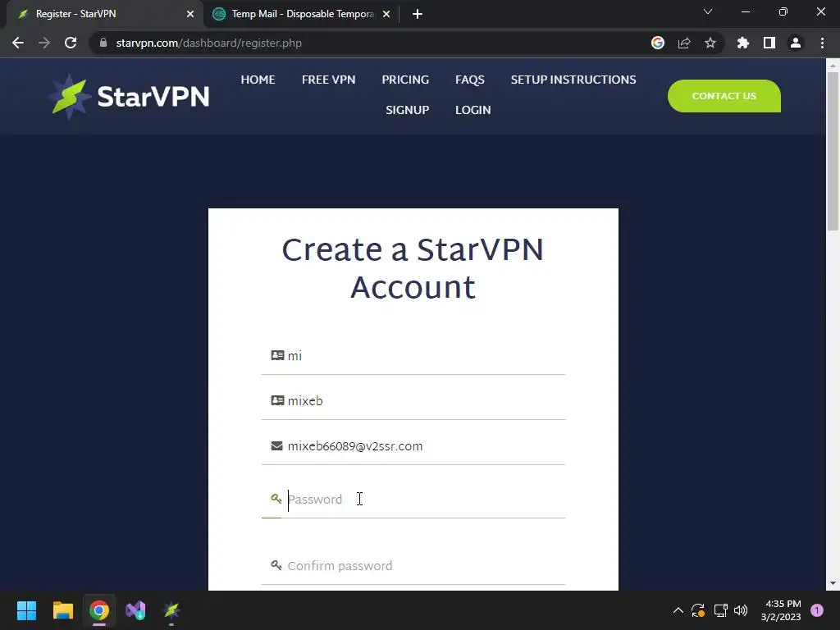Click the sync update tray icon

pos(697,610)
